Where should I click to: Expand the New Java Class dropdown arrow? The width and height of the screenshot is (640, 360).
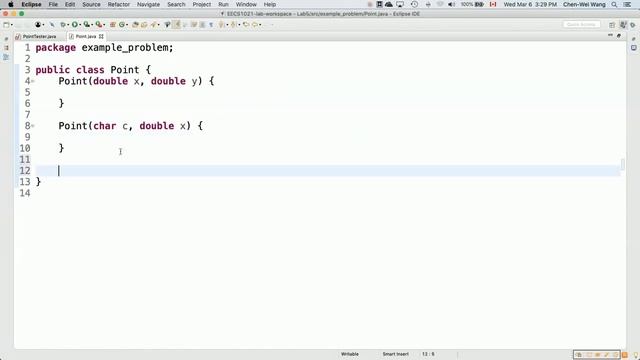click(x=127, y=24)
